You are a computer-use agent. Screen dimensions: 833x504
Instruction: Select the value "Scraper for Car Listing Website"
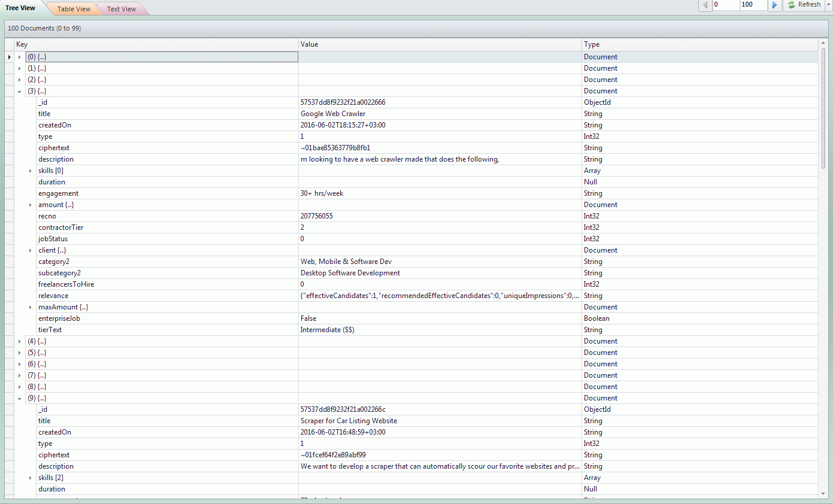coord(349,421)
